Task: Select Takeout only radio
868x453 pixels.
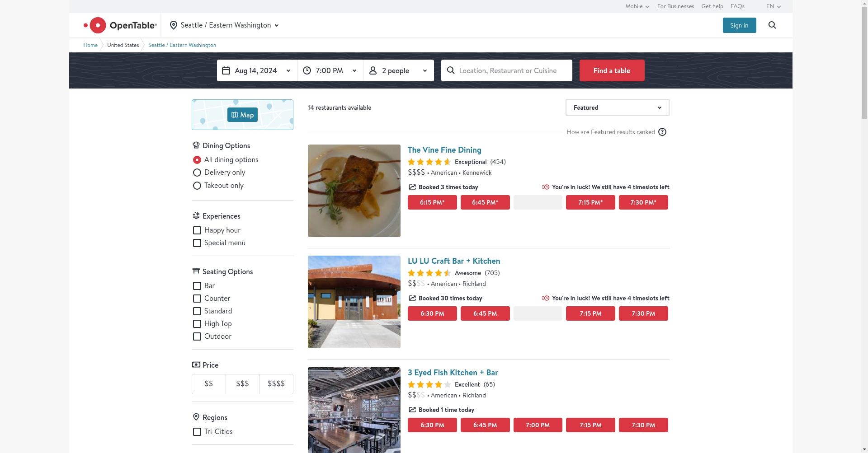Action: tap(197, 186)
